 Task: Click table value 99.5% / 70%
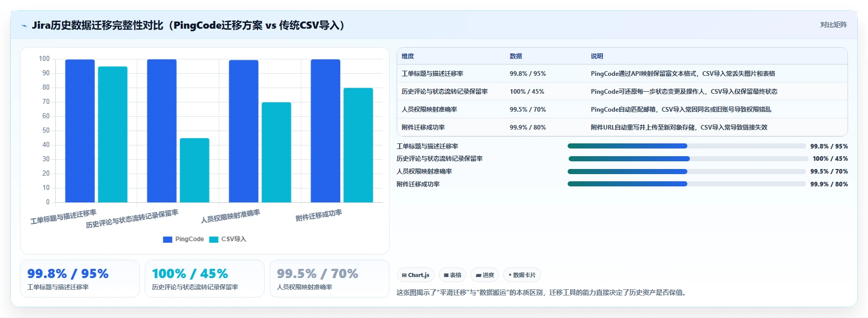coord(528,110)
